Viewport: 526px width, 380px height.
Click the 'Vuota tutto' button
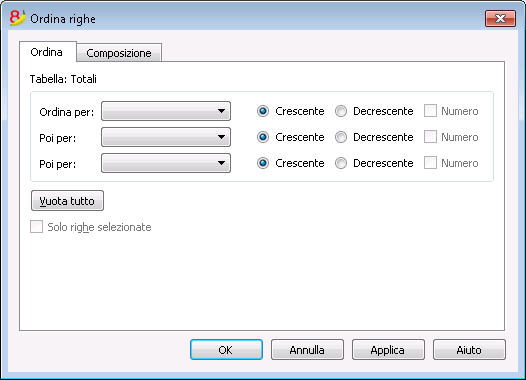tap(67, 201)
